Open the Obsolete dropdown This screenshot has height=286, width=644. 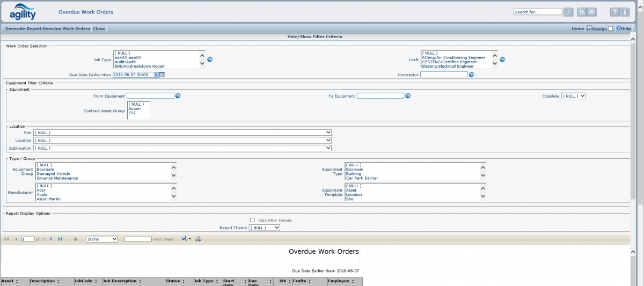click(574, 96)
